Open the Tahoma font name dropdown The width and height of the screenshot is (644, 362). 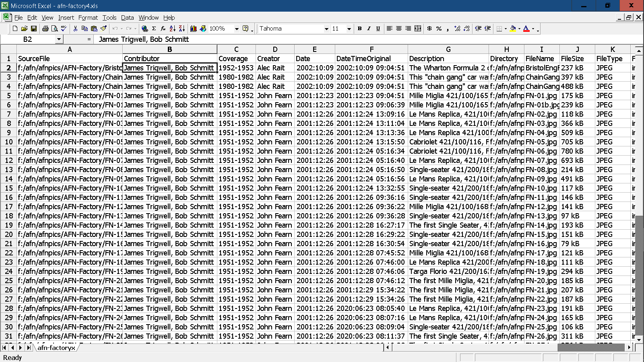coord(326,29)
